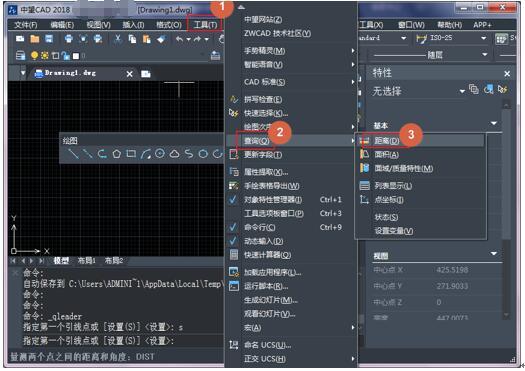Select the Ellipse tool in the 绘图 toolbar
Screen dimensions: 525x371
tap(203, 154)
